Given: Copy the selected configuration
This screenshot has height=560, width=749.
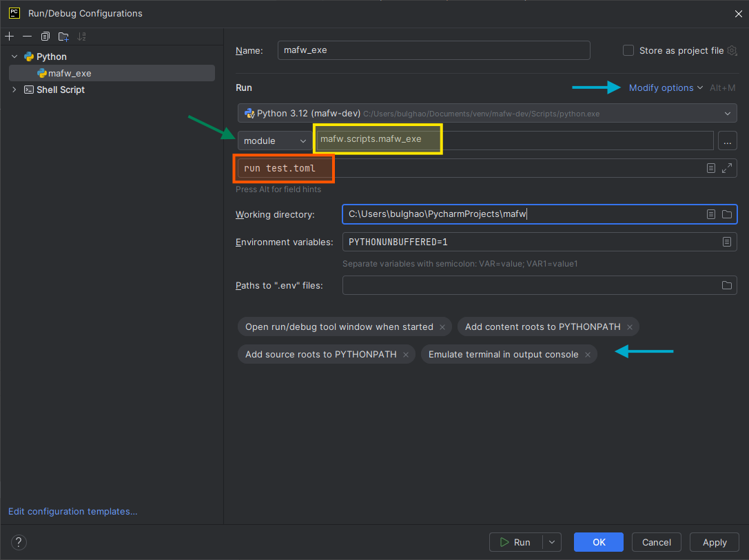Looking at the screenshot, I should tap(45, 37).
